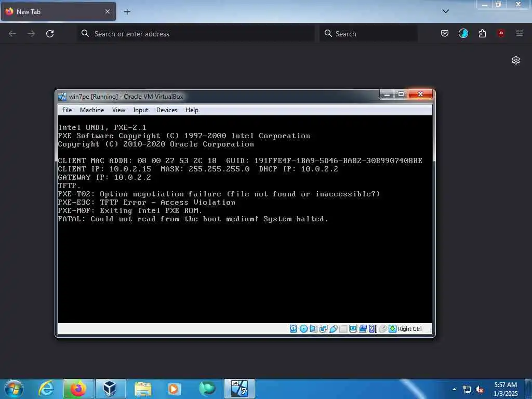
Task: Click the optical disk indicator in VirtualBox
Action: point(303,328)
